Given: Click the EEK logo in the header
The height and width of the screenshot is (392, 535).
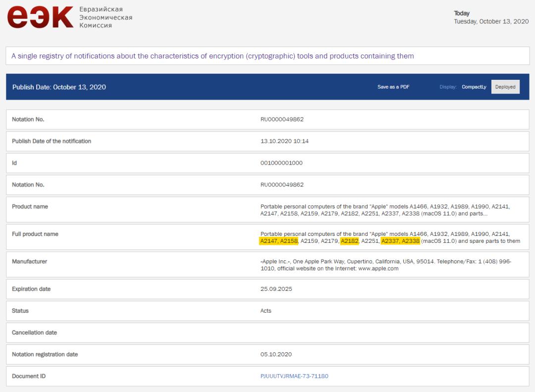Looking at the screenshot, I should click(40, 17).
